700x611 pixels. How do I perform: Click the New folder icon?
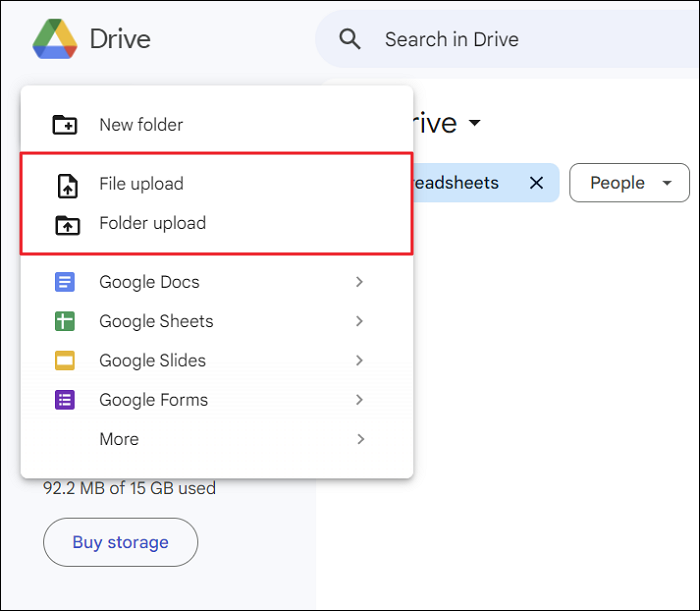[65, 125]
